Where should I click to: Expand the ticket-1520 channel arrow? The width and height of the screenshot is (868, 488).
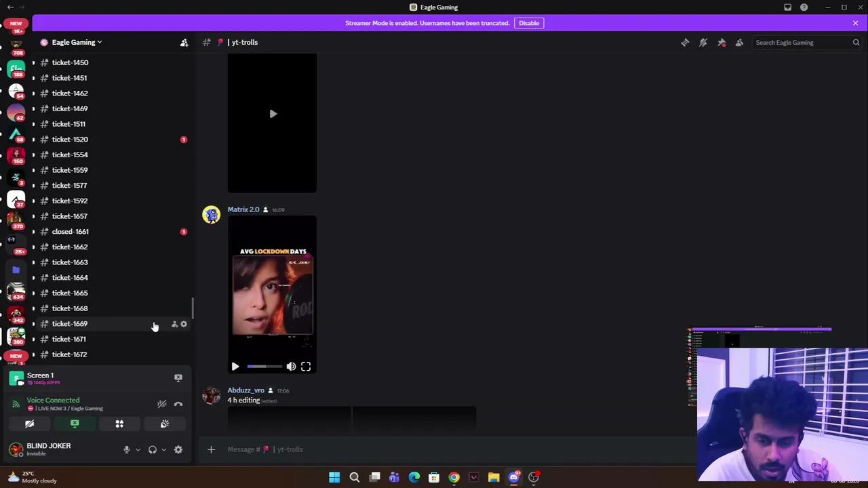pos(33,140)
